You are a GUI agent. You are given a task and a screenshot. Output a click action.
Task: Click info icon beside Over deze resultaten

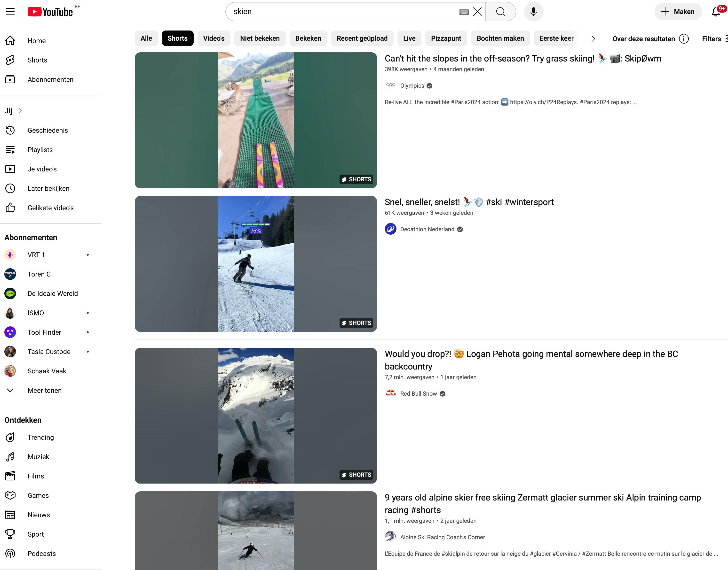[684, 39]
